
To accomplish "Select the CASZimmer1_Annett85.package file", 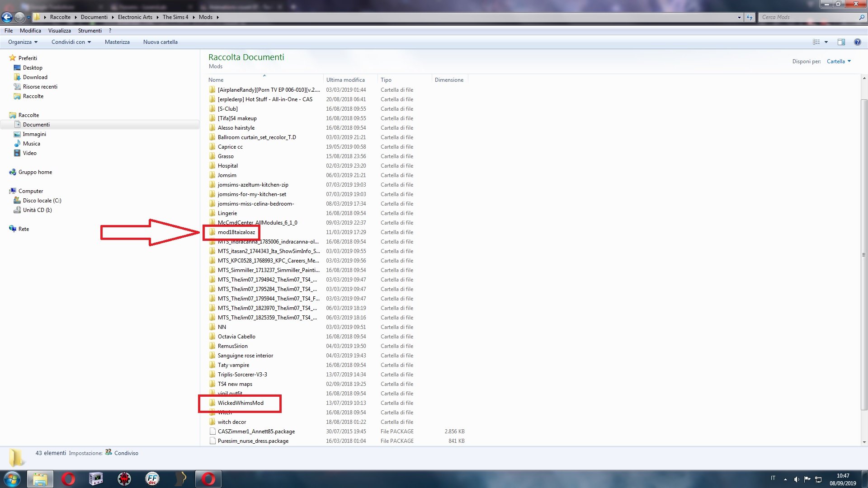I will (256, 432).
